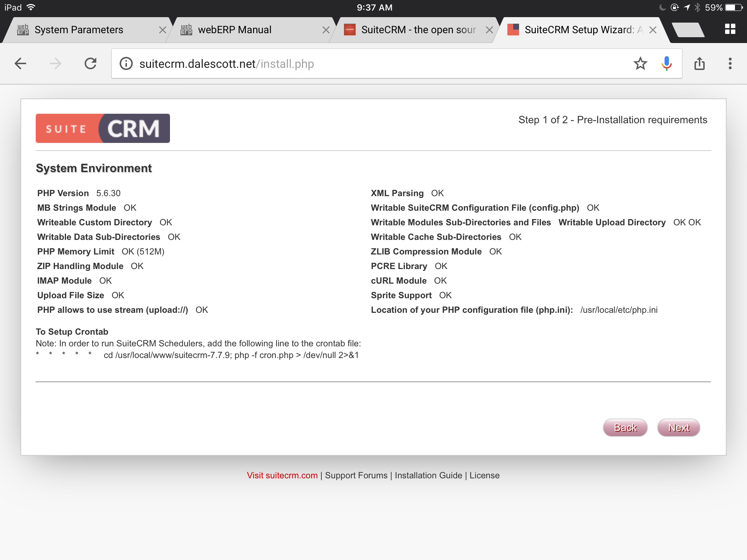The width and height of the screenshot is (747, 560).
Task: Open a new blank tab
Action: (688, 30)
